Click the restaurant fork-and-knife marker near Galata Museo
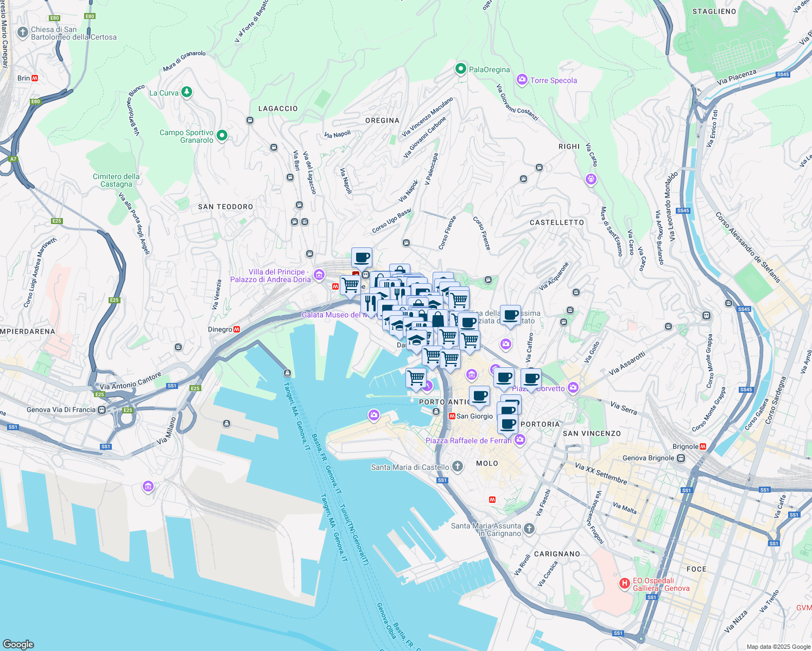Viewport: 812px width, 651px height. [x=370, y=303]
